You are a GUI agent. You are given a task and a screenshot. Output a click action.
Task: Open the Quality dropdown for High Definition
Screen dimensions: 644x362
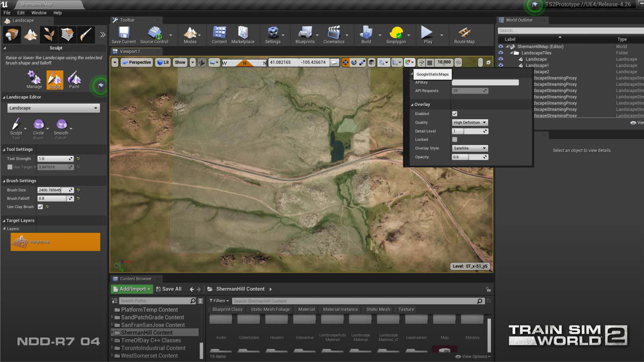click(x=470, y=122)
